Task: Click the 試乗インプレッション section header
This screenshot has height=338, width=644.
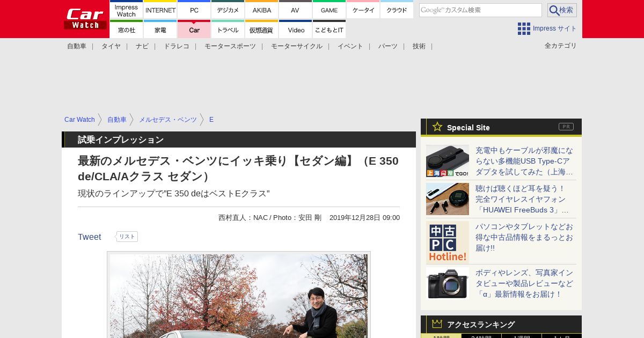Action: 239,139
